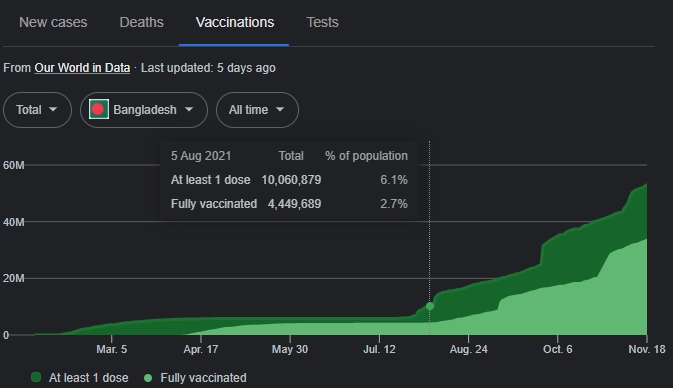Click dropdown arrow beside Bangladesh
The image size is (673, 388).
189,109
